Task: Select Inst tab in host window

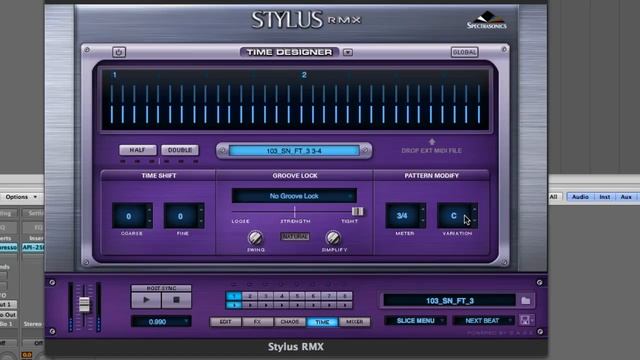Action: (x=604, y=197)
